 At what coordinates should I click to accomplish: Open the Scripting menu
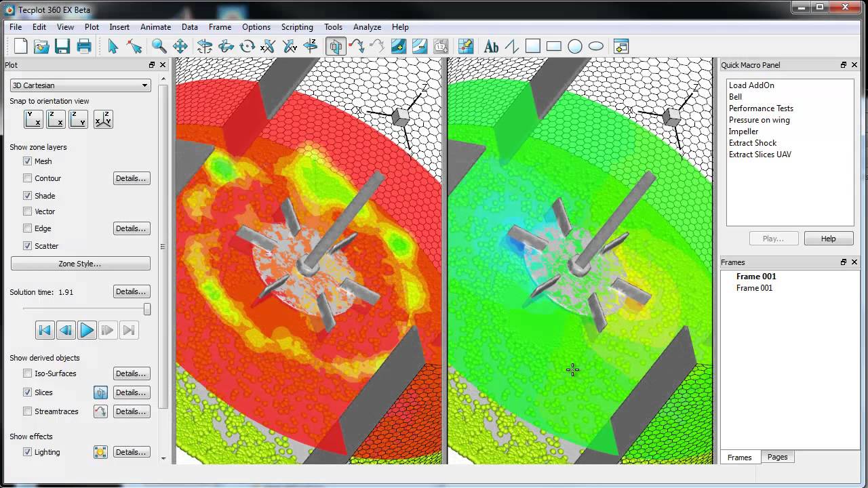click(297, 27)
